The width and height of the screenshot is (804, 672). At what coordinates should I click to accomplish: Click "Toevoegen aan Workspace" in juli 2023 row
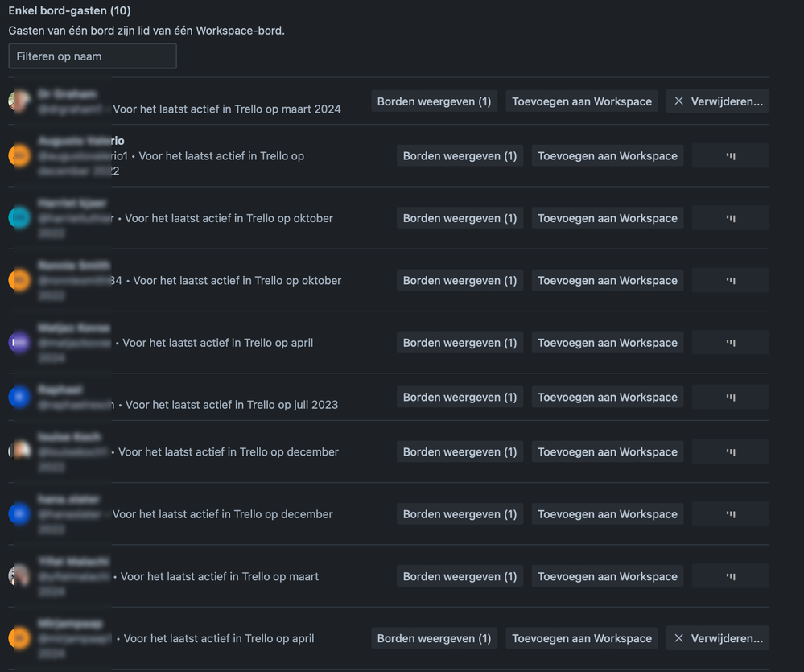607,398
